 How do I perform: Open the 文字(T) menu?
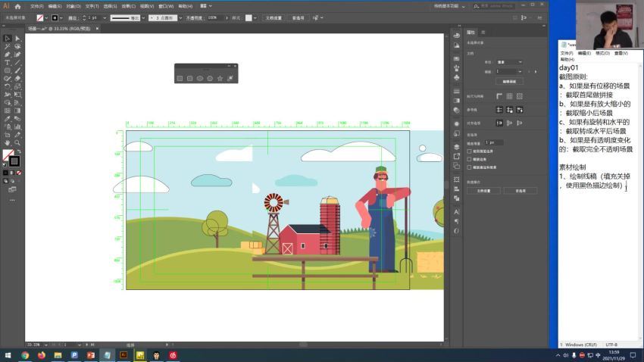pyautogui.click(x=92, y=6)
